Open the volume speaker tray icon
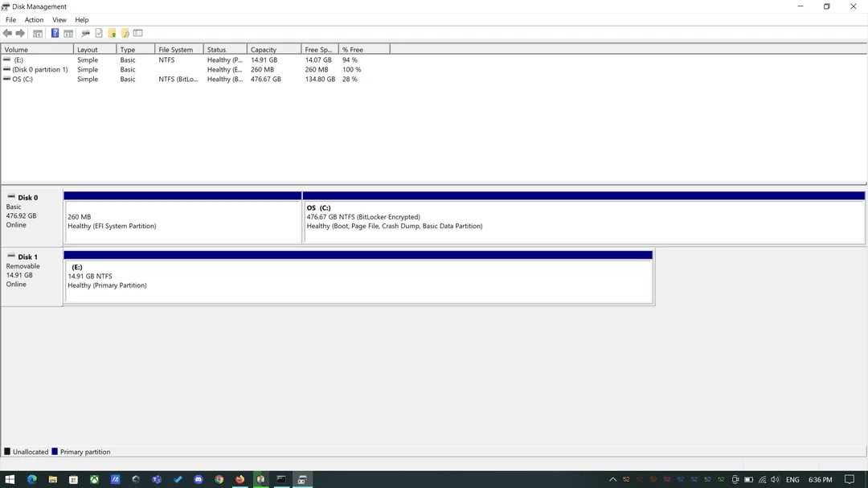This screenshot has width=868, height=488. click(775, 479)
